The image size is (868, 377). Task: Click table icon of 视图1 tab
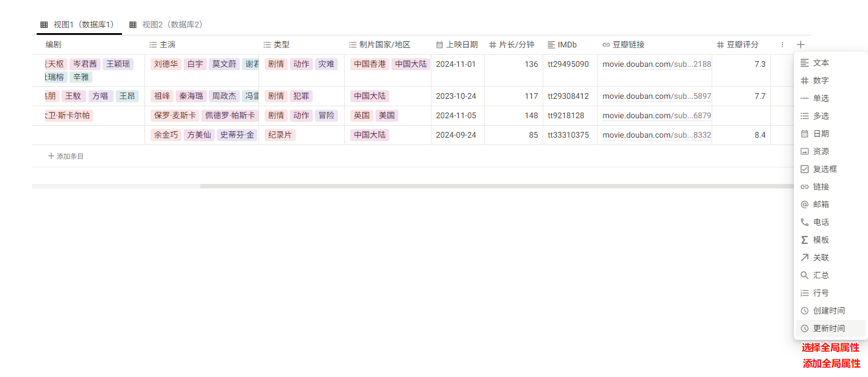pos(44,25)
